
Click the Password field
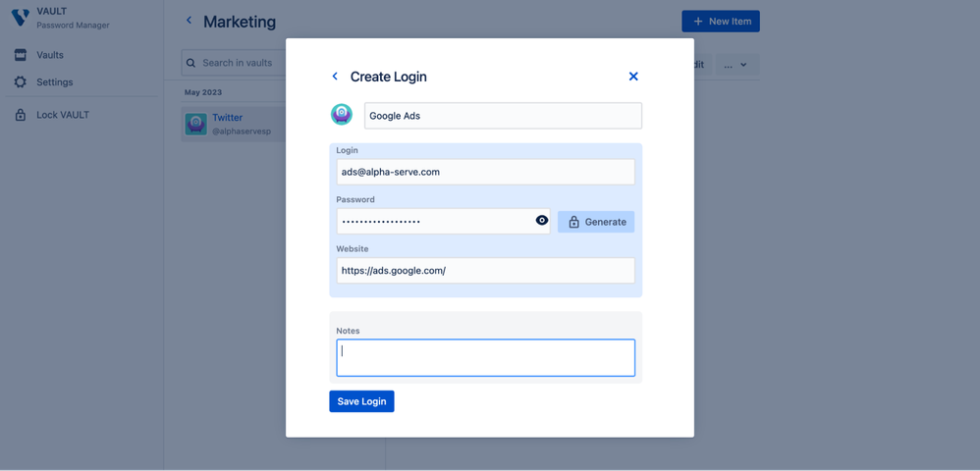tap(443, 221)
